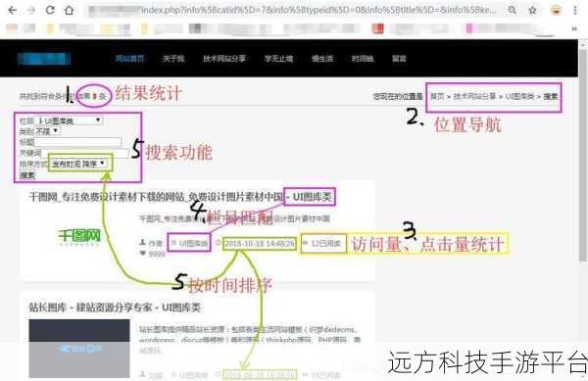Expand the 栏目 dropdown showing UI图库类

point(69,120)
